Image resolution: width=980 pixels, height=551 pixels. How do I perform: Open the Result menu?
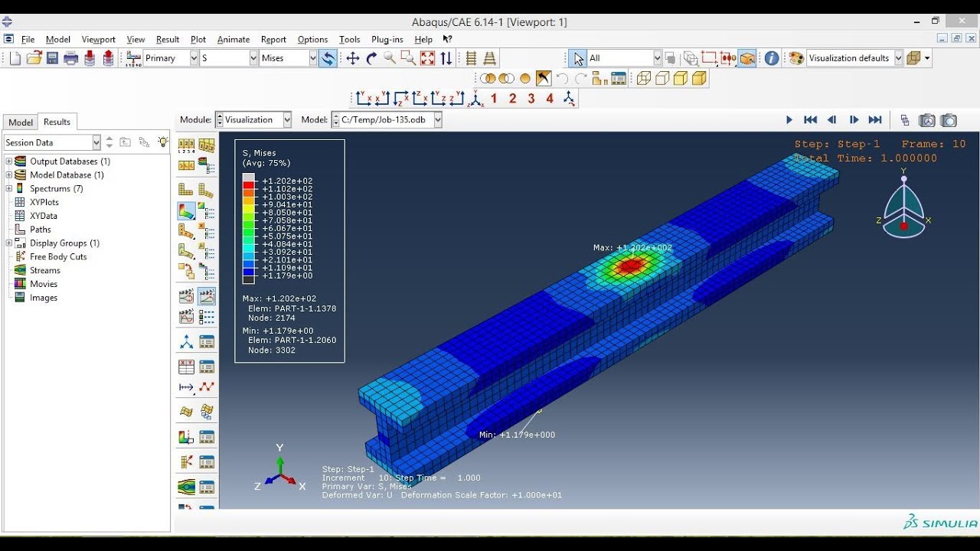tap(168, 40)
